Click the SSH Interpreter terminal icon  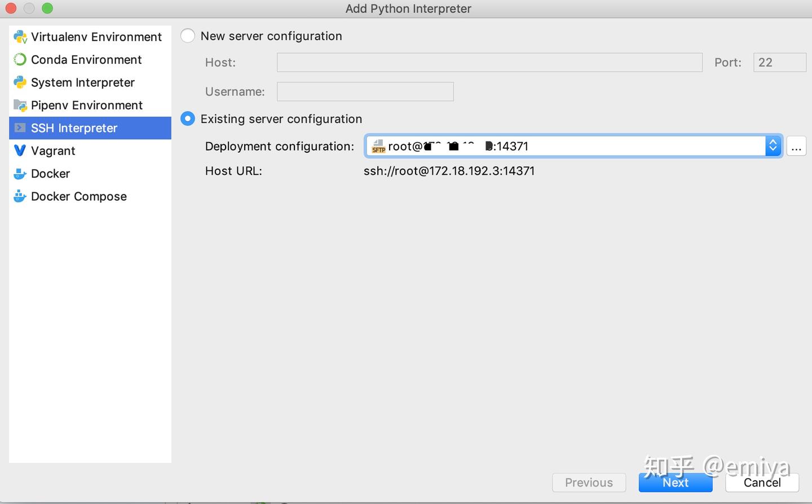click(20, 128)
